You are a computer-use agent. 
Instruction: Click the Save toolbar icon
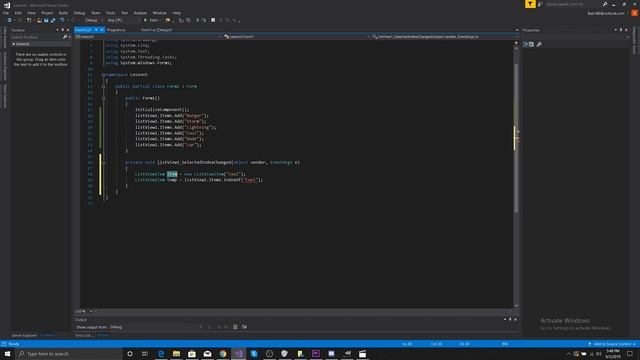(x=46, y=20)
